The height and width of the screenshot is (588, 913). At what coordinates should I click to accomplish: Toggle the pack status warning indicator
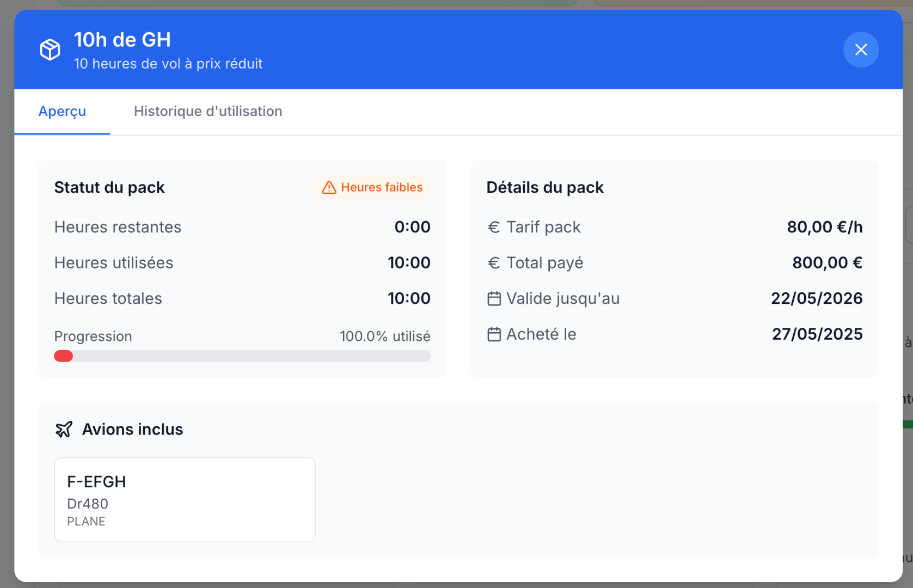click(372, 187)
